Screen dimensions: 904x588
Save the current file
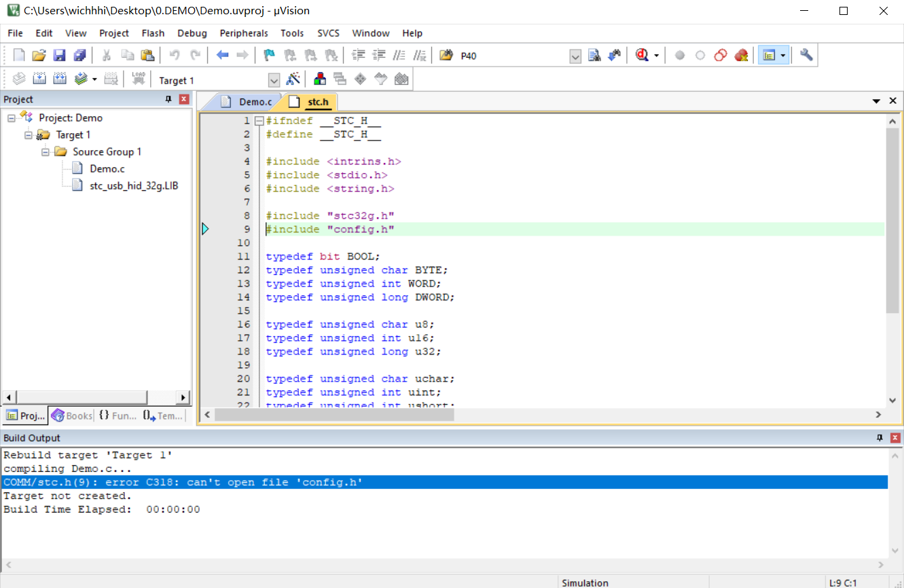tap(59, 56)
